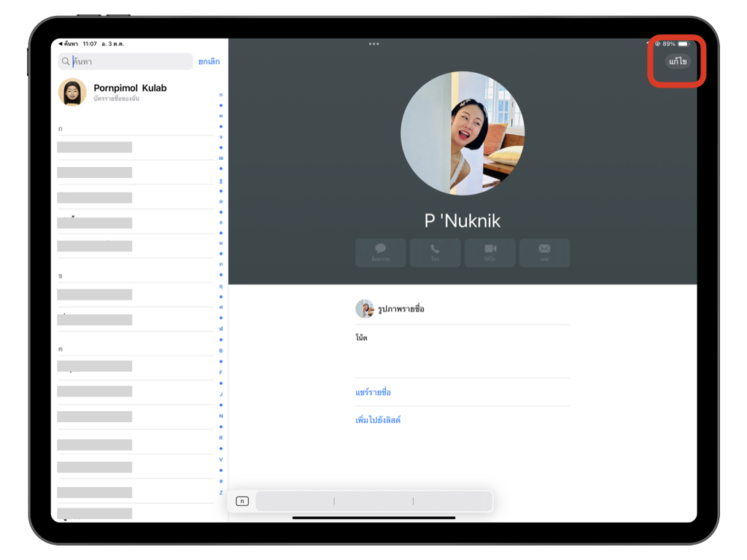Tap P 'Nuknik's large profile photo

[462, 133]
